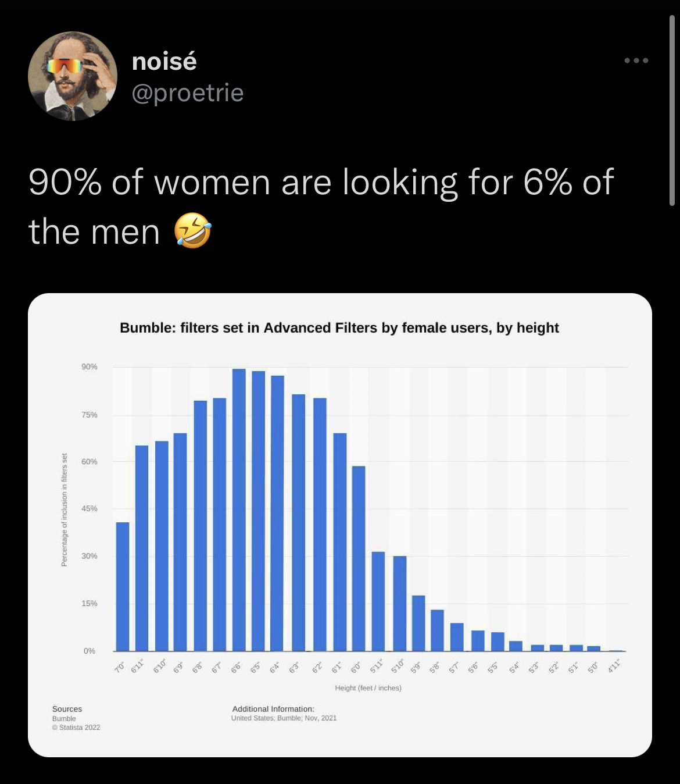Click the "Height (feet / inches)" axis title
This screenshot has height=784, width=680.
[x=368, y=688]
